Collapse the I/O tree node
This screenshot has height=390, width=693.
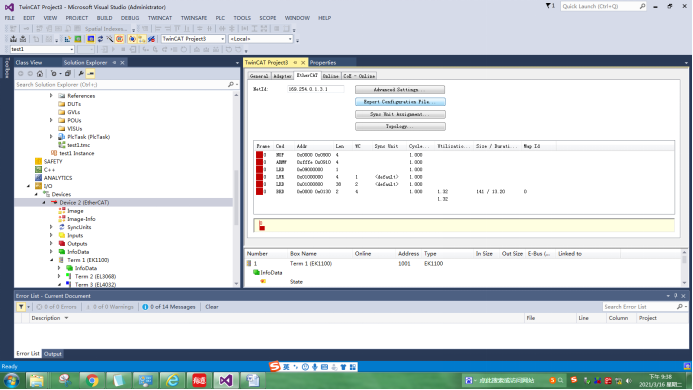pos(29,186)
